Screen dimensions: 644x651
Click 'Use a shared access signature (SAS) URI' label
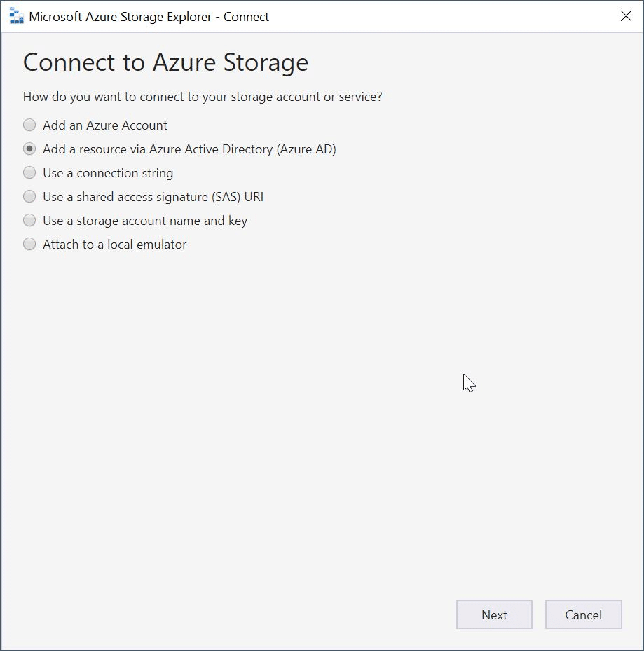tap(153, 197)
